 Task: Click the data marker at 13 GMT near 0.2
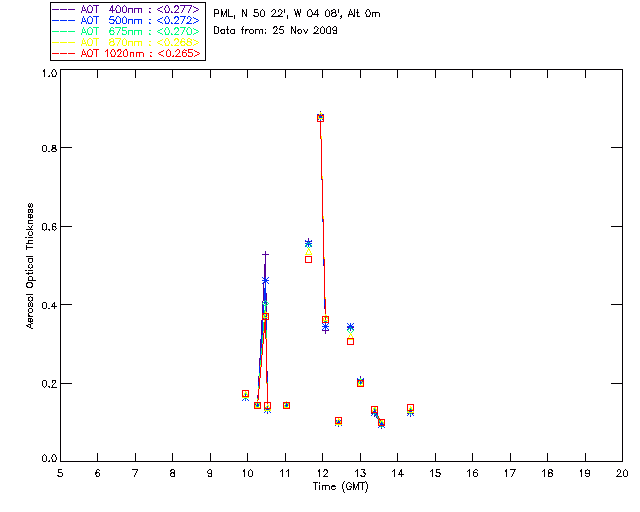360,383
